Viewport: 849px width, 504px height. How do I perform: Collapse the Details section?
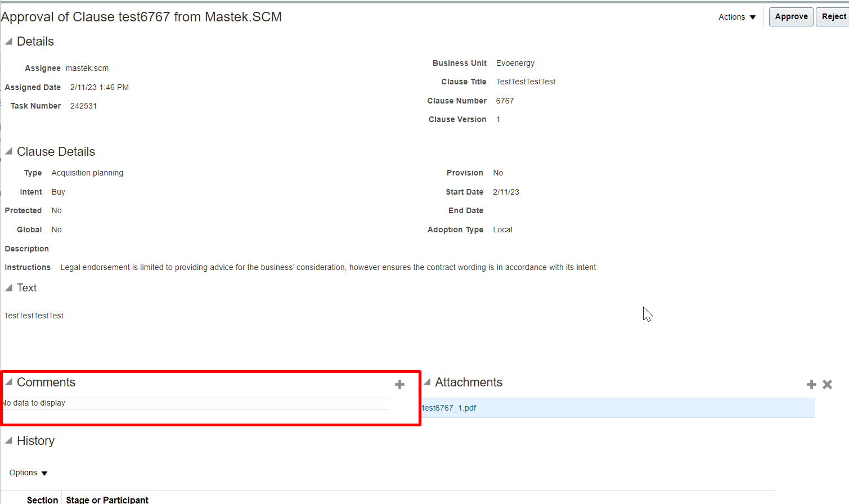tap(8, 40)
